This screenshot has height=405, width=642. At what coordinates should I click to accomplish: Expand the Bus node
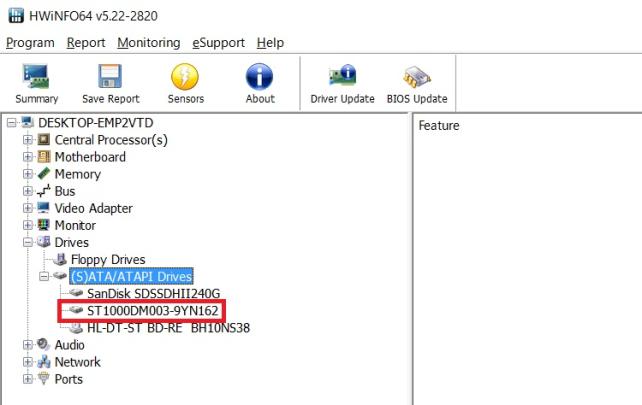click(x=28, y=191)
